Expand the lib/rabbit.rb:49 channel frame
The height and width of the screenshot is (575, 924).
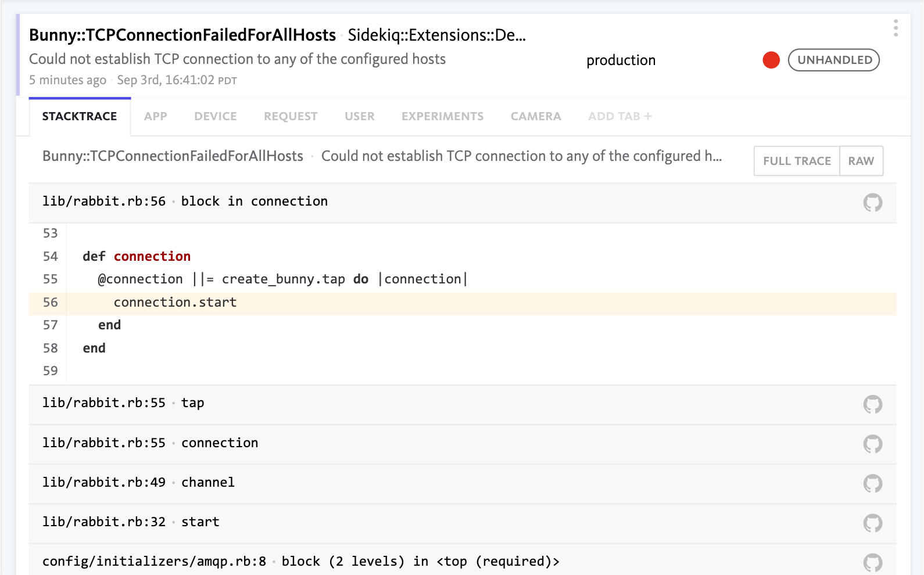pos(463,483)
